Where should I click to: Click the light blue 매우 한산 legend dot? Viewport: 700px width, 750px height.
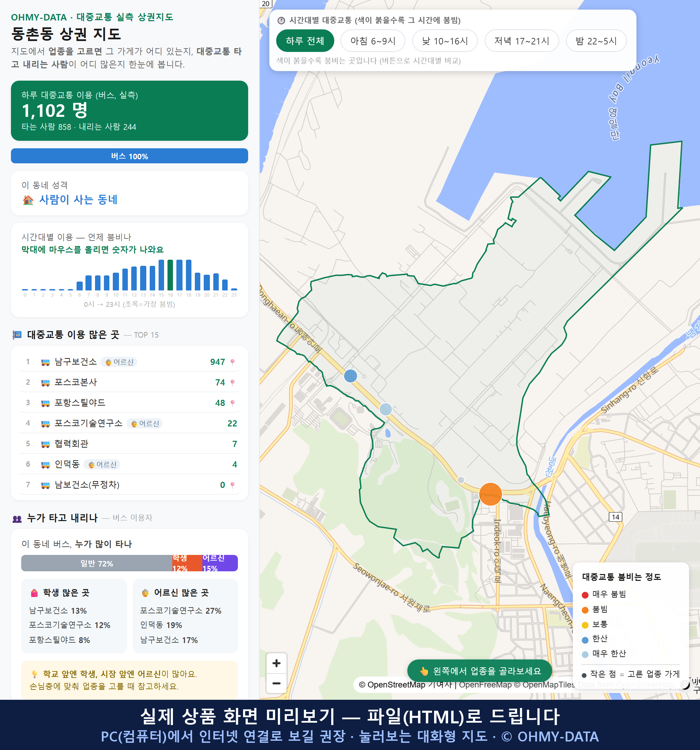(x=585, y=654)
